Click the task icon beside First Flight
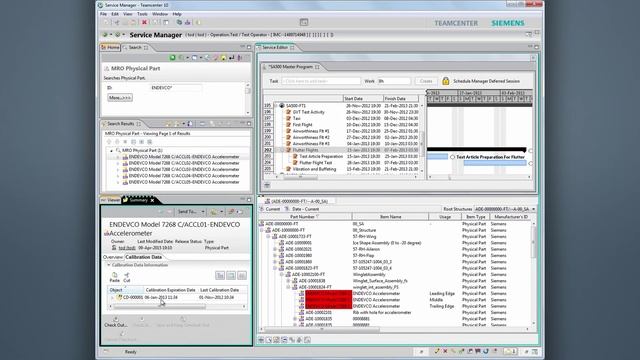Image resolution: width=640 pixels, height=360 pixels. pyautogui.click(x=288, y=124)
